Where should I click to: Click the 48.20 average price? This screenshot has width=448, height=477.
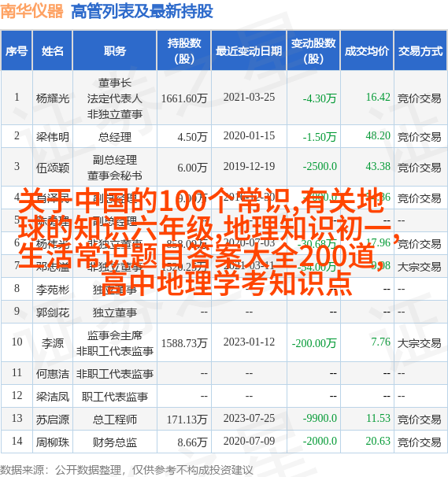[x=378, y=135]
